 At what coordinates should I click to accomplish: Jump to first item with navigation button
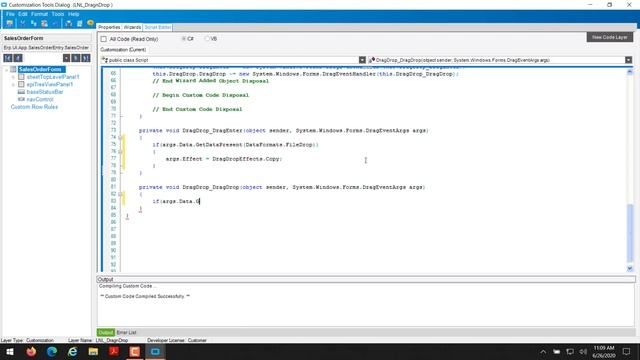click(8, 58)
